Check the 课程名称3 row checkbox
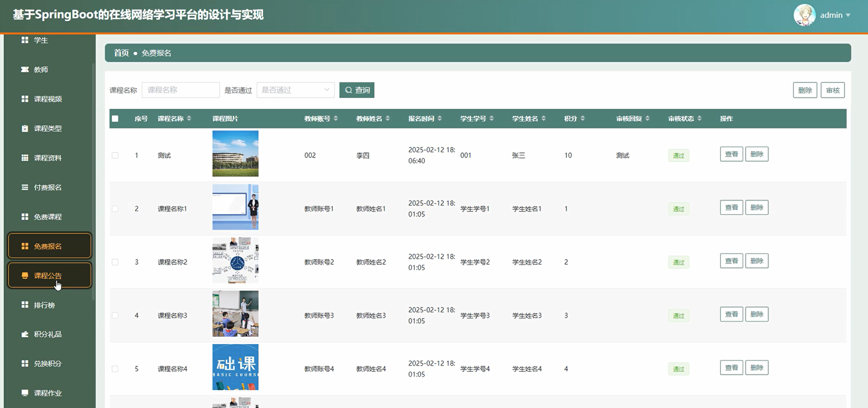This screenshot has width=868, height=408. pos(115,316)
